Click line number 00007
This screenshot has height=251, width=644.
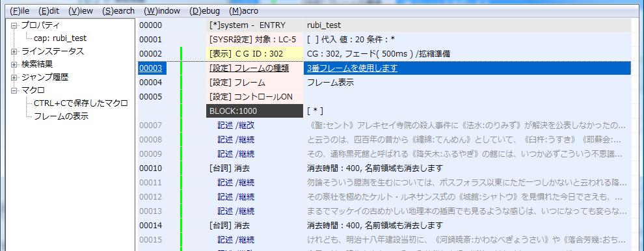(151, 125)
